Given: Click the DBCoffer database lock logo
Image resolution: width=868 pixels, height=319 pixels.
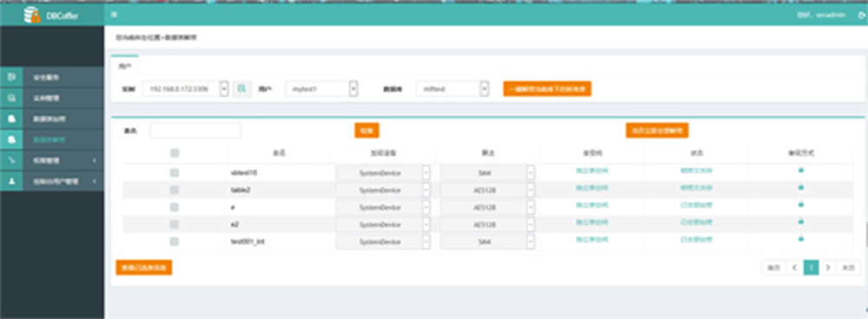Looking at the screenshot, I should (32, 15).
